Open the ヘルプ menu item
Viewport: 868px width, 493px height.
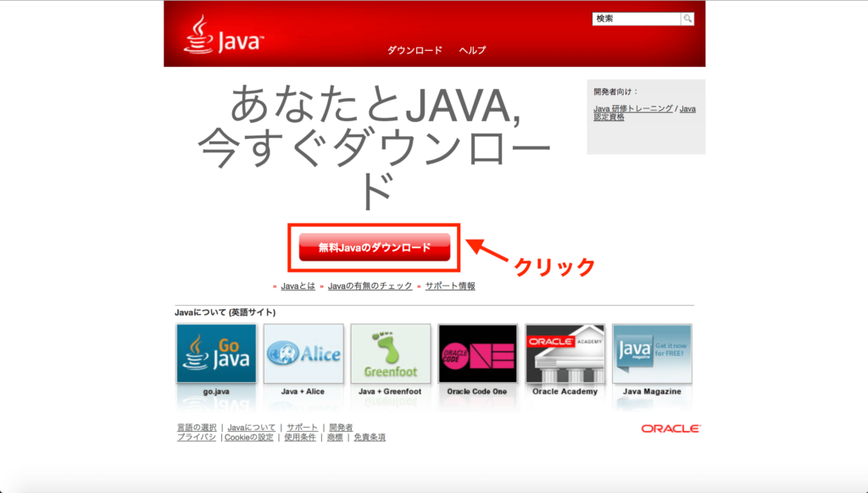472,50
